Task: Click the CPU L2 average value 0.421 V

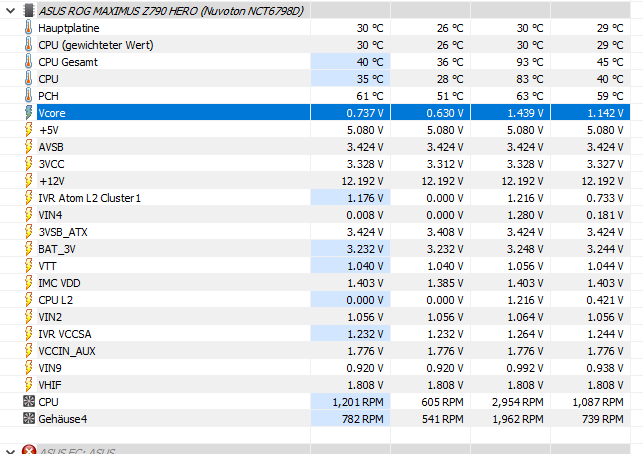Action: pyautogui.click(x=605, y=300)
